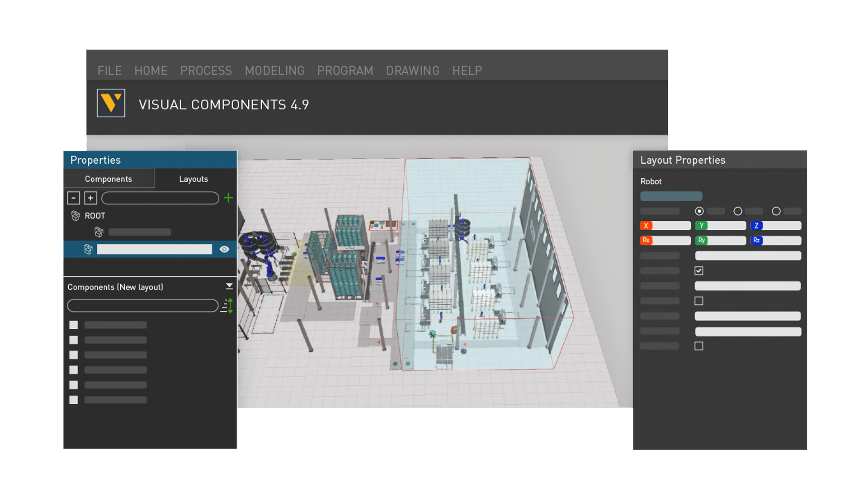
Task: Switch to the Components tab in Properties
Action: 108,179
